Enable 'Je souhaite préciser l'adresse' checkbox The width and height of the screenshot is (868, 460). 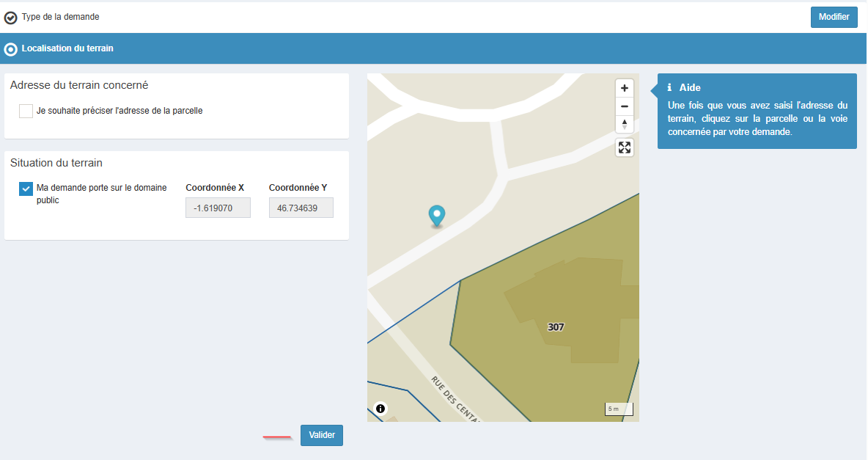(26, 111)
